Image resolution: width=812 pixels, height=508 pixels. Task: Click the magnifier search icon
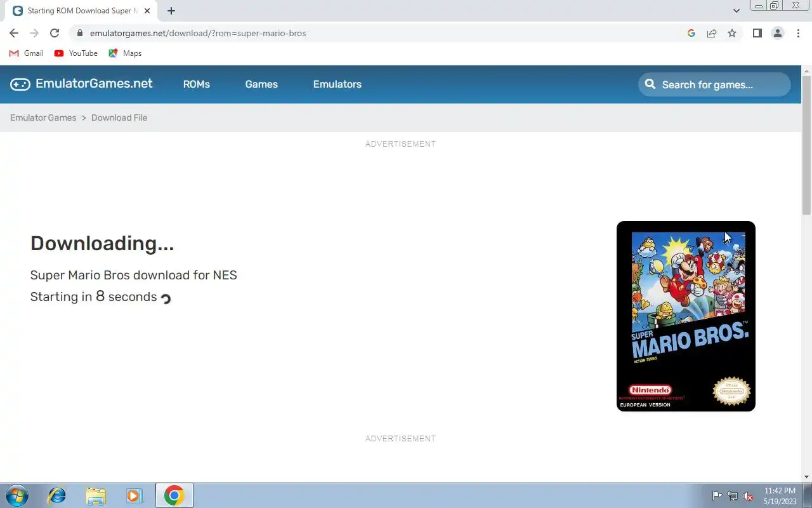(650, 84)
